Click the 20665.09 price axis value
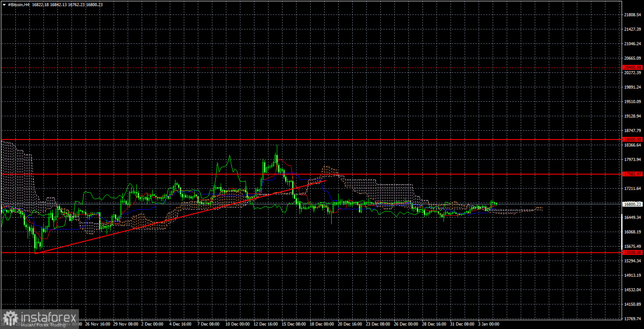644x329 pixels. tap(633, 58)
